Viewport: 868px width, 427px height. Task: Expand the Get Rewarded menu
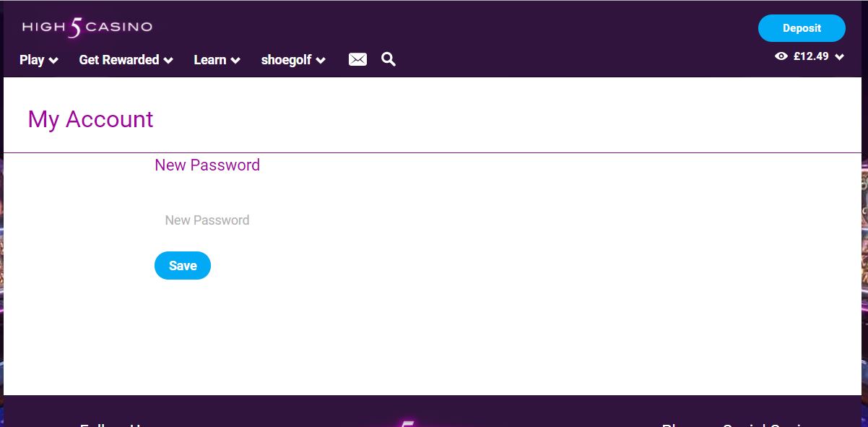pos(126,60)
